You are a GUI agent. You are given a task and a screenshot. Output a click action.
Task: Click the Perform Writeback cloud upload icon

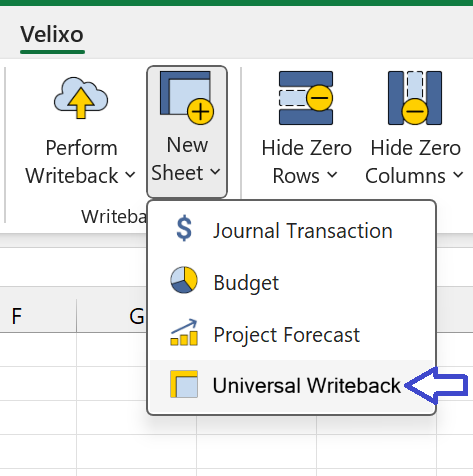point(81,98)
